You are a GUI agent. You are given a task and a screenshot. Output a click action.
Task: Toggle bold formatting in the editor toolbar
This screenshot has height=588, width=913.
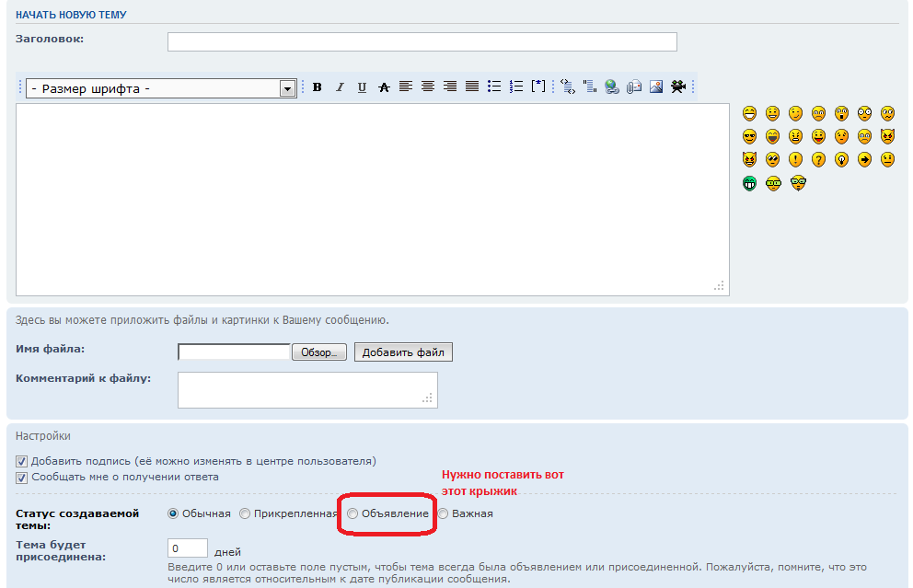[318, 87]
